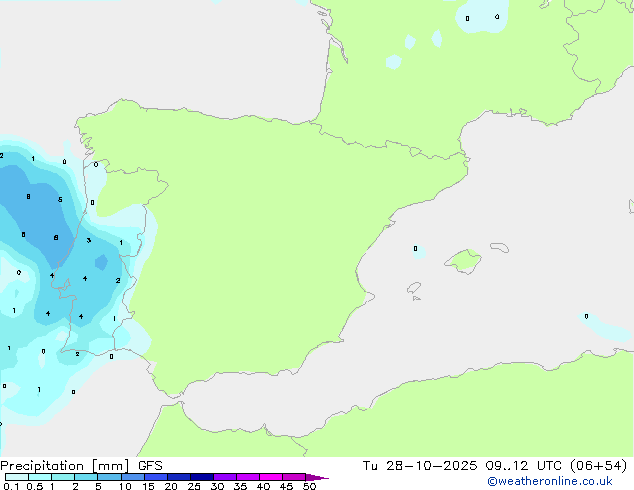
Task: Select the 1–2 mm legend swatch
Action: 63,477
